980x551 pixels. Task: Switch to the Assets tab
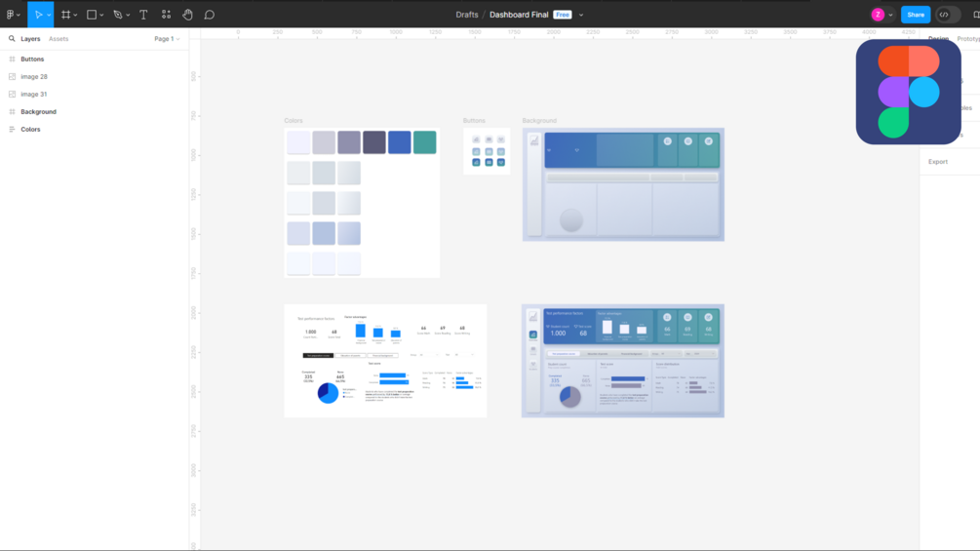[59, 39]
